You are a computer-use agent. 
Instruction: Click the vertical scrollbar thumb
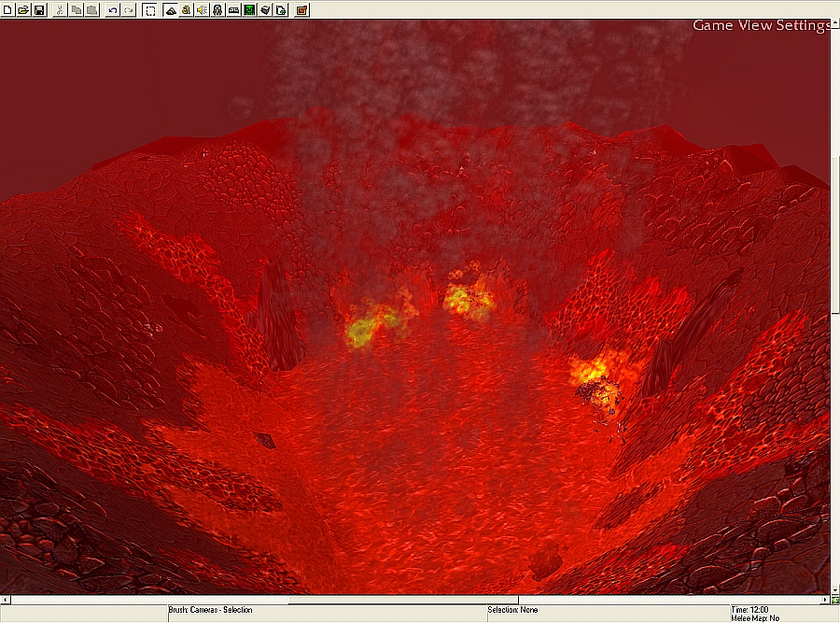click(x=835, y=234)
